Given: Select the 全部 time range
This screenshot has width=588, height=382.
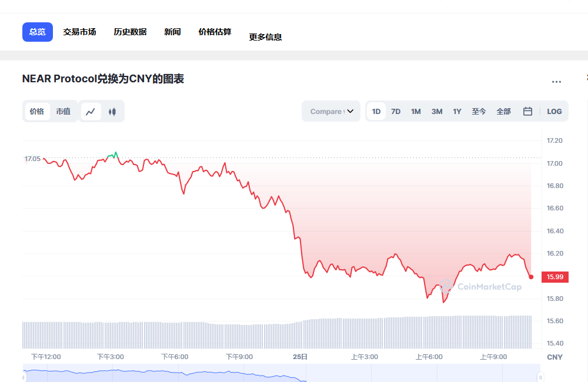Looking at the screenshot, I should coord(504,111).
